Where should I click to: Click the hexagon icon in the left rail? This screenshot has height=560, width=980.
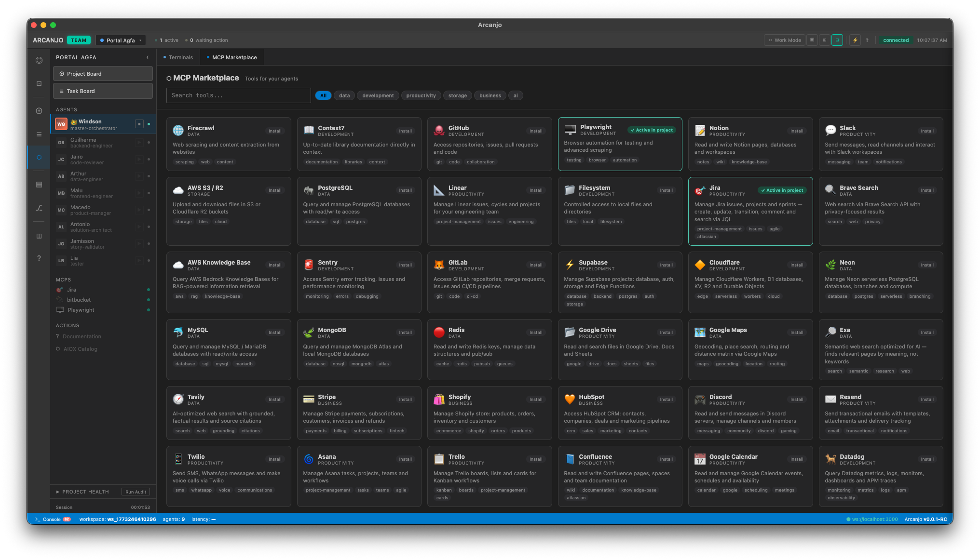[x=39, y=157]
